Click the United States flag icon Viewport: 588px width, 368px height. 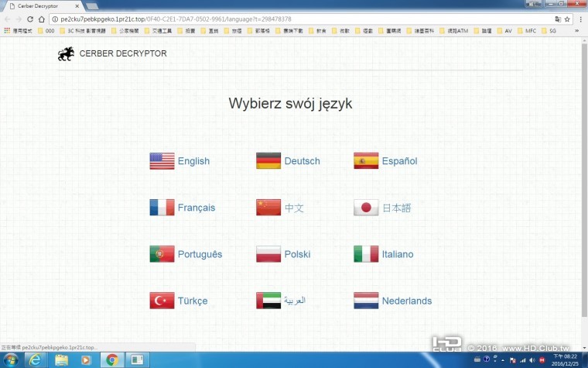click(x=162, y=161)
